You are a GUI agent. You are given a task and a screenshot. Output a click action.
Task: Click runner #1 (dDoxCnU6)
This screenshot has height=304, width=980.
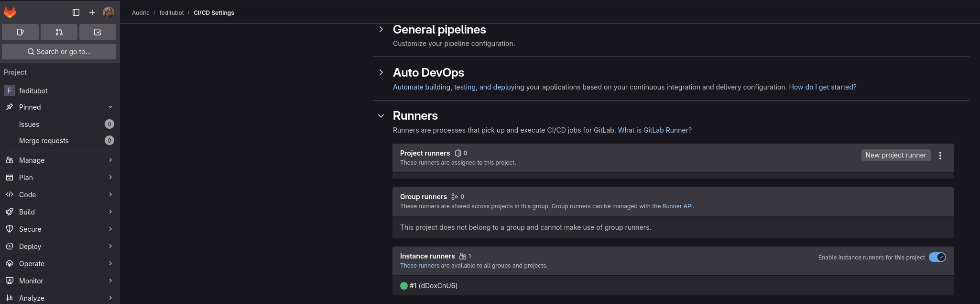(x=434, y=286)
